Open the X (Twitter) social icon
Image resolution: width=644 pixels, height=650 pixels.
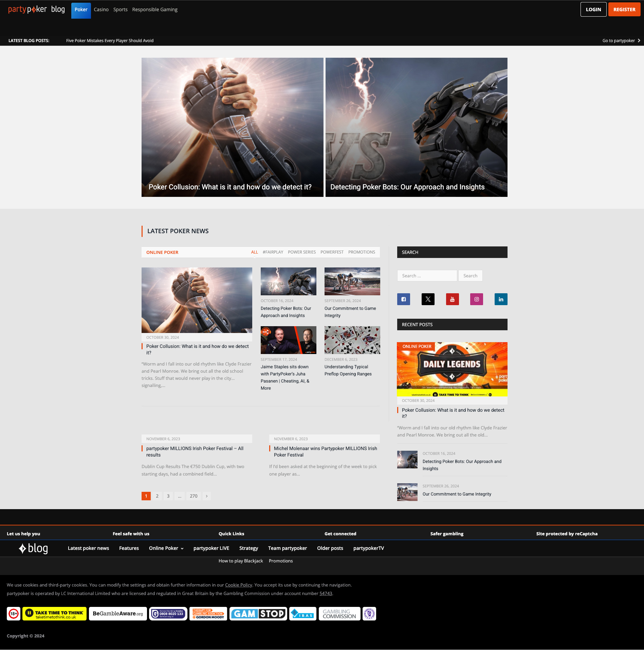[428, 299]
